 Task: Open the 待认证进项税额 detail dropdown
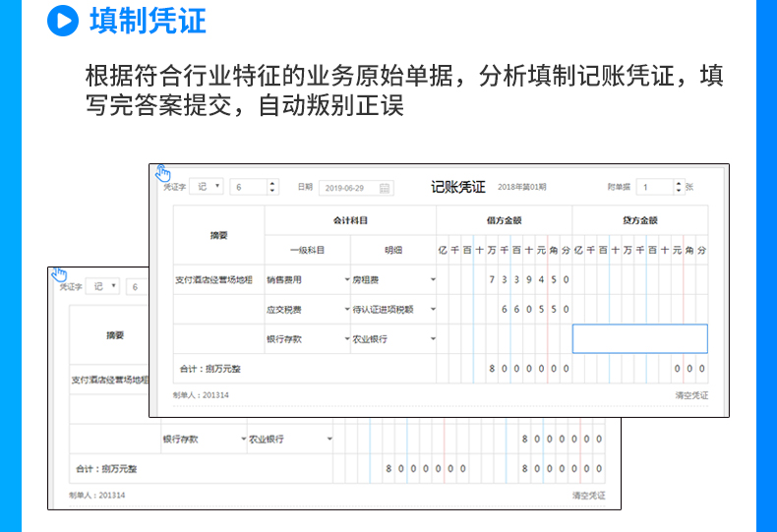click(432, 309)
